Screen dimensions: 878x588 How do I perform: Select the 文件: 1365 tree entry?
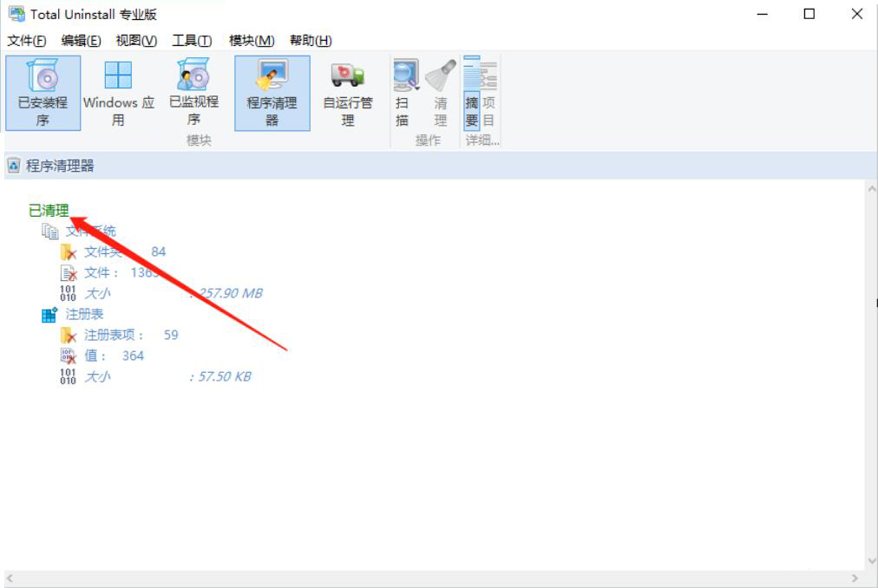tap(108, 272)
